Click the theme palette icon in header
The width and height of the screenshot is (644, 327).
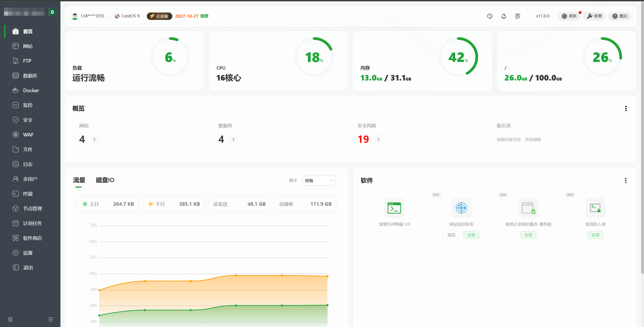pos(490,16)
